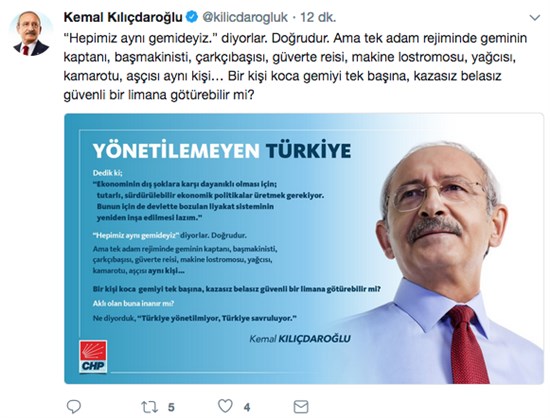This screenshot has height=418, width=550.
Task: Click the italic Kemal KILIÇDAROĞLU signature in image
Action: click(x=300, y=339)
